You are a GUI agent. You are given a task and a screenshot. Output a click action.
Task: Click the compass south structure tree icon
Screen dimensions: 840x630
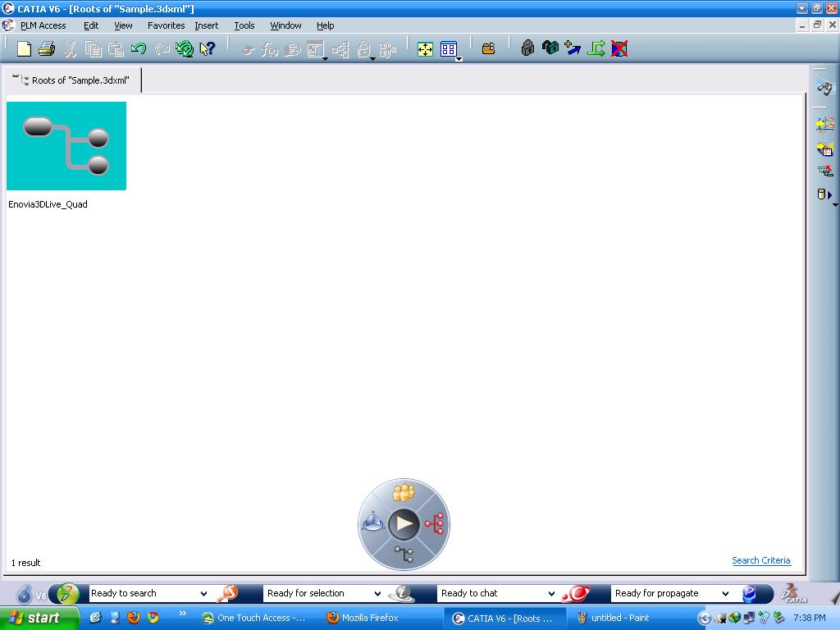pyautogui.click(x=404, y=554)
